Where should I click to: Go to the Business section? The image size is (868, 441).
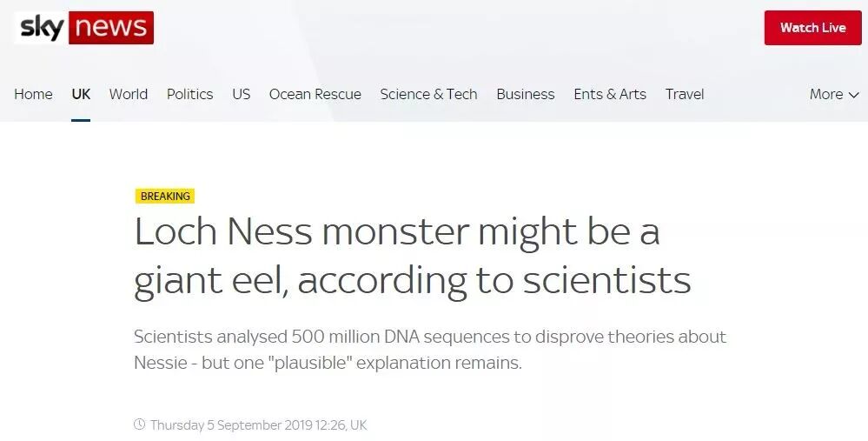pos(525,94)
